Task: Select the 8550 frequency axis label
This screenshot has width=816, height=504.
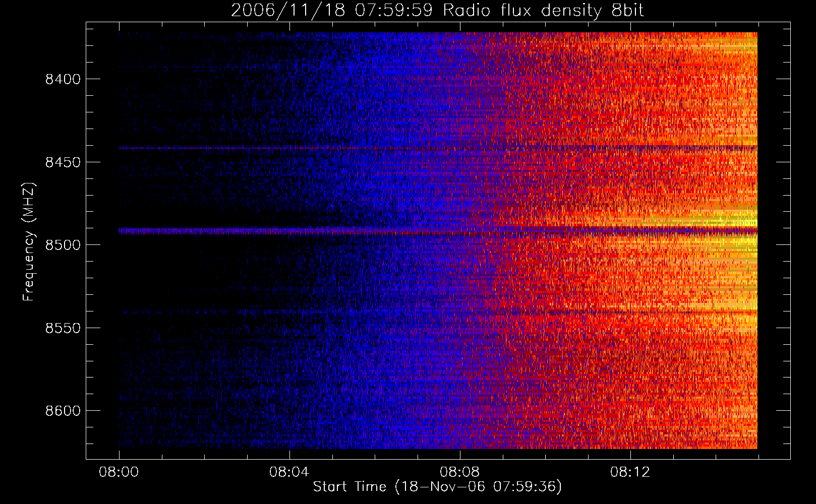Action: [63, 328]
